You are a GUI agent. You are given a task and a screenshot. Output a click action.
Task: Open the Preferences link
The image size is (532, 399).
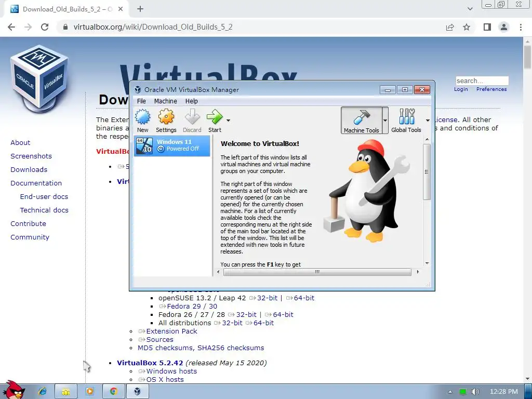click(491, 89)
